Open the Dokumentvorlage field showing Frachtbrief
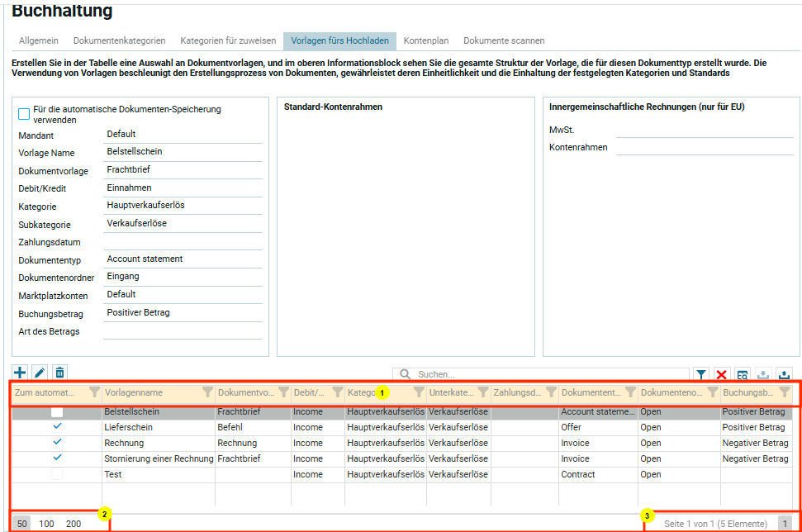The width and height of the screenshot is (802, 532). (x=183, y=170)
